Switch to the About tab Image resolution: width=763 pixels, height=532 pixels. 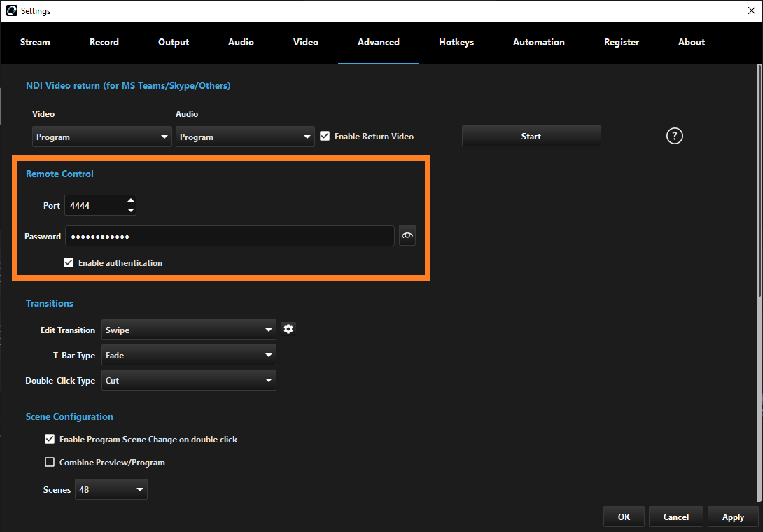[x=692, y=42]
